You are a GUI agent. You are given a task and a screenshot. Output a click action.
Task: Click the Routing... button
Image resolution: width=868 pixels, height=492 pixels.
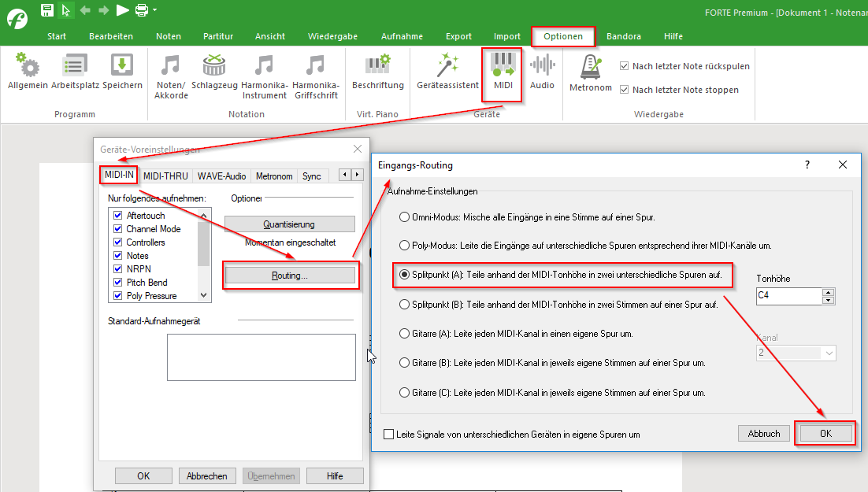[x=290, y=275]
